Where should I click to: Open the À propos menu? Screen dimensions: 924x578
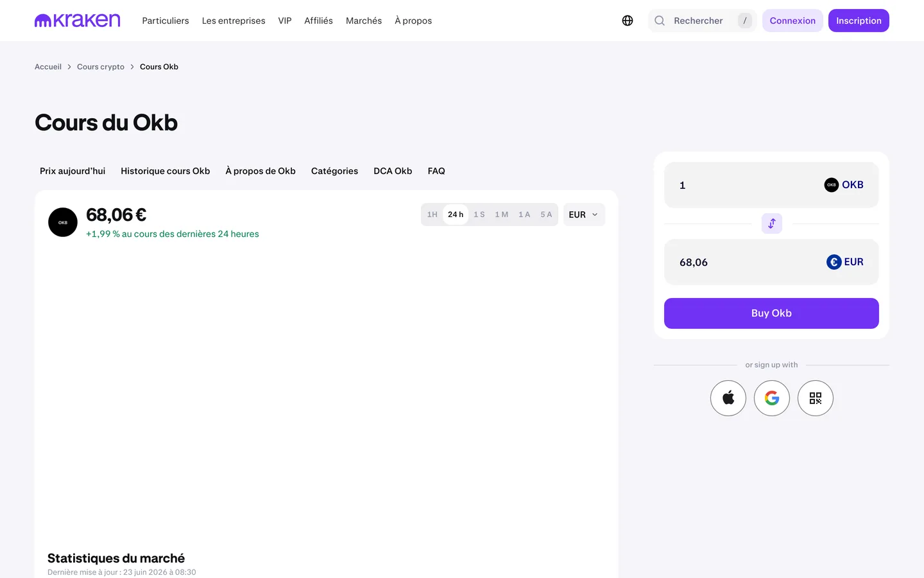pyautogui.click(x=413, y=21)
